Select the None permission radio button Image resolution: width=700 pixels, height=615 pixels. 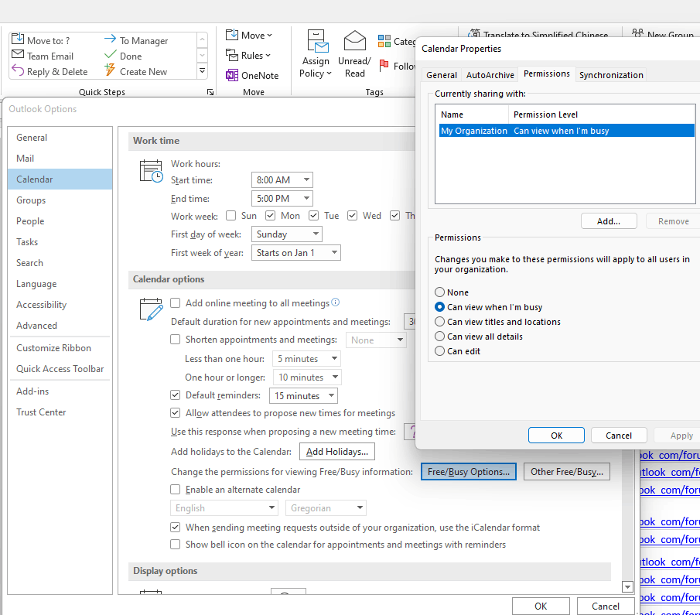(x=440, y=292)
